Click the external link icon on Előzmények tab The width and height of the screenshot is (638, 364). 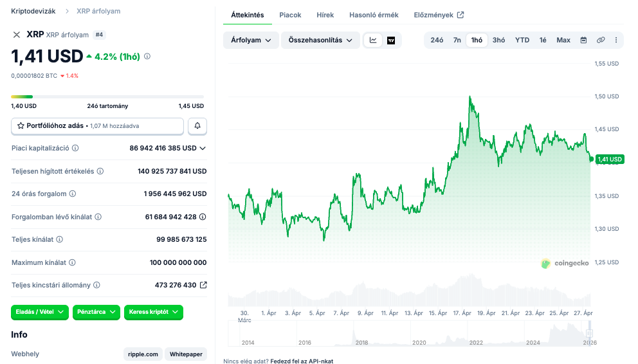(x=460, y=15)
